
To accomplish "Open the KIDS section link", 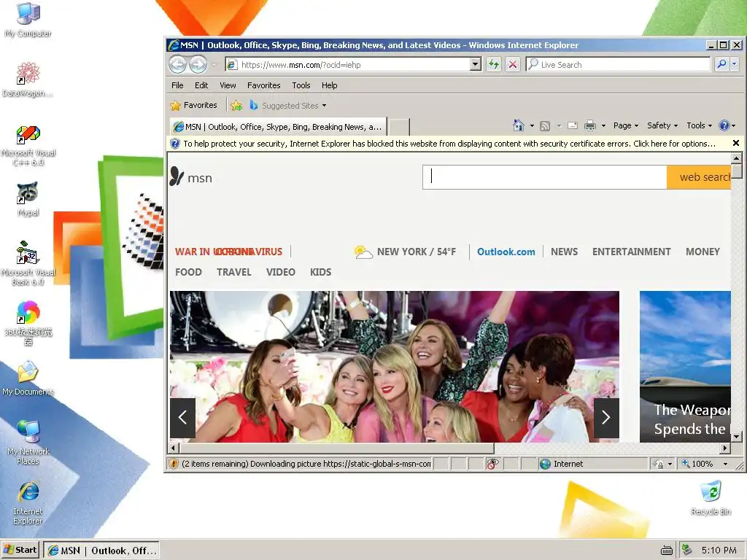I will (321, 273).
